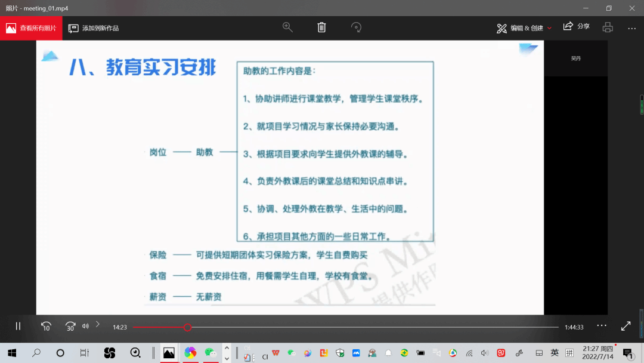Open the top toolbar's see more menu

coord(632,28)
